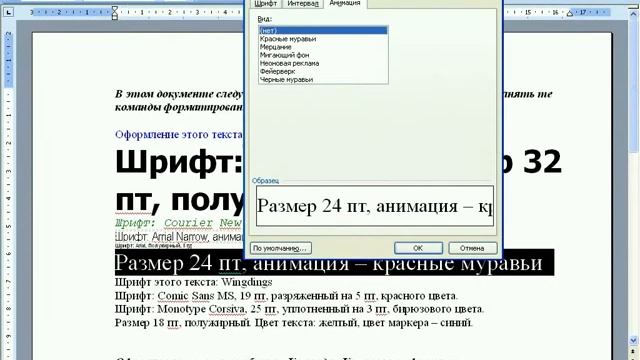
Task: Click the italic 'В этом документе' paragraph
Action: pos(179,100)
